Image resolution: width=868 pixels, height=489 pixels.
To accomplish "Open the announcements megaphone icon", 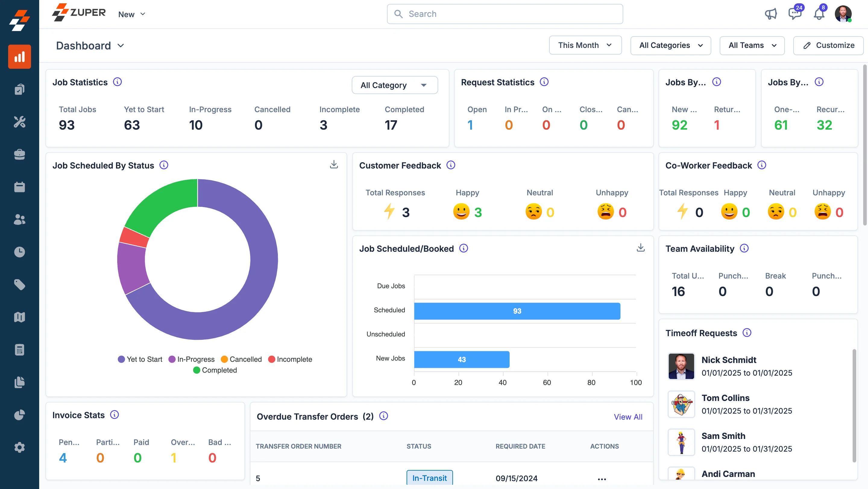I will click(771, 14).
